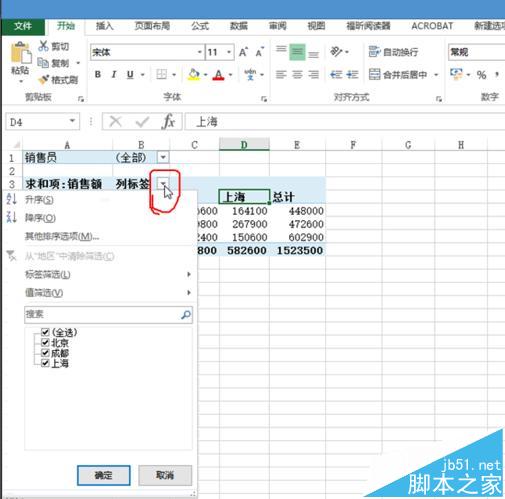The image size is (505, 499).
Task: Click the text orientation icon
Action: coord(336,52)
